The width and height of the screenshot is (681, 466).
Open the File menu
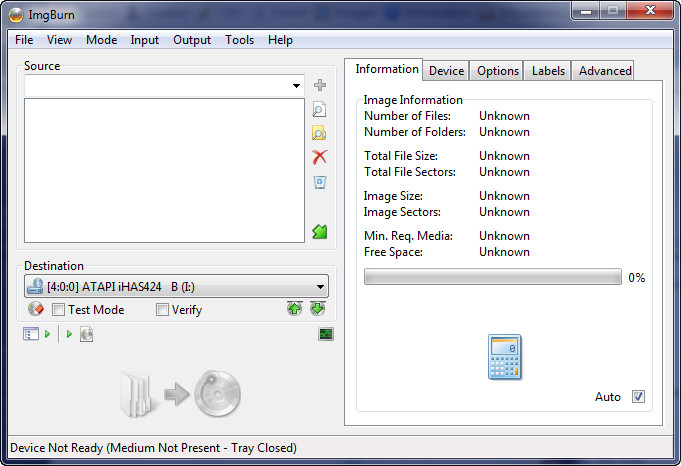coord(24,40)
